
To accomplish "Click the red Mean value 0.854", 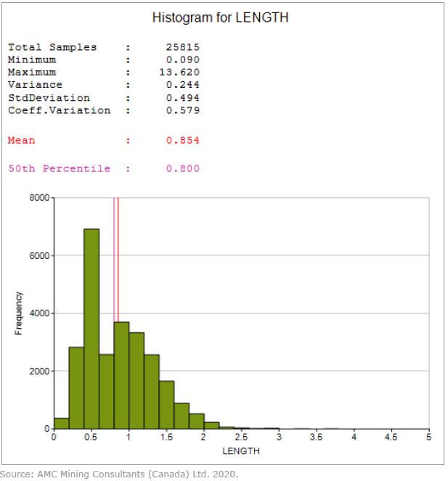I will 182,140.
